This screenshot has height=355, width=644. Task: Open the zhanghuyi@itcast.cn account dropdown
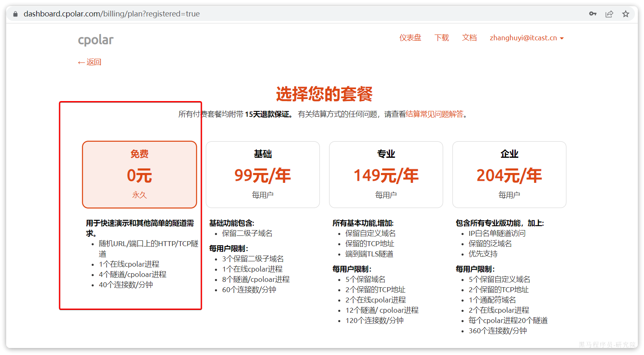pos(526,38)
